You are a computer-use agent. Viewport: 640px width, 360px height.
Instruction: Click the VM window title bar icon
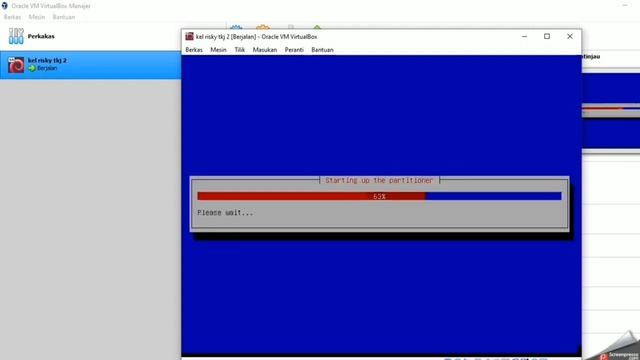189,36
